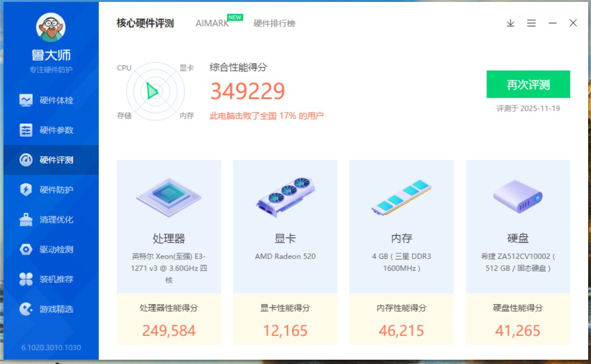This screenshot has width=591, height=364.
Task: Click the Lu Dashi avatar icon
Action: point(51,28)
